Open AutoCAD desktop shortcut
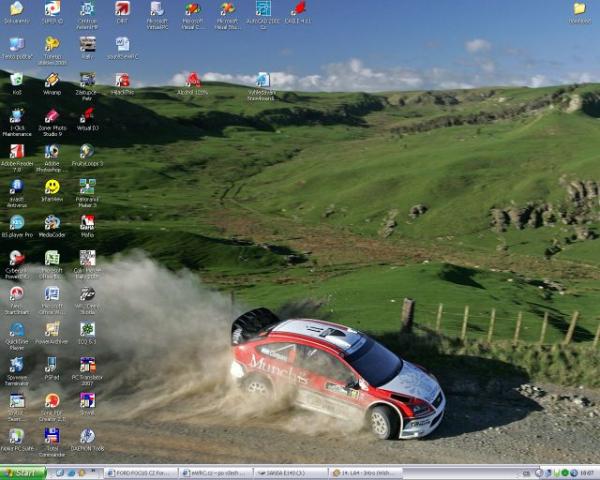600x480 pixels. [x=263, y=9]
